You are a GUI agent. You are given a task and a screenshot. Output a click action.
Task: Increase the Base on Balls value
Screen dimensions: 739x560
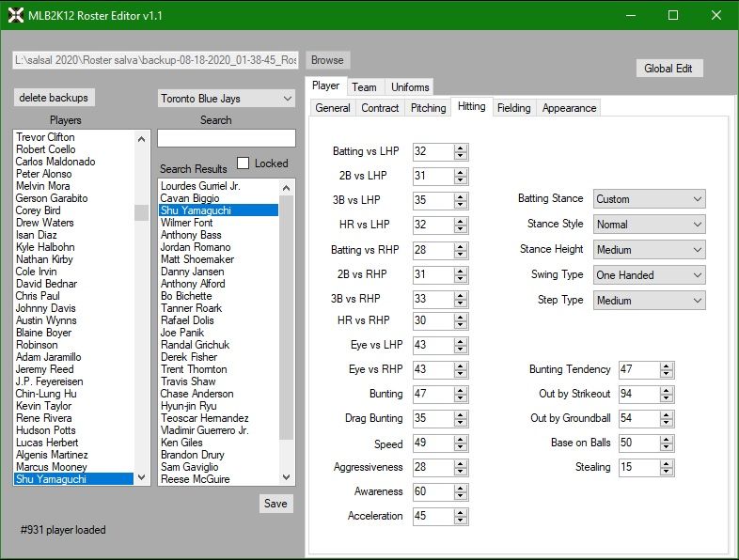tap(666, 440)
